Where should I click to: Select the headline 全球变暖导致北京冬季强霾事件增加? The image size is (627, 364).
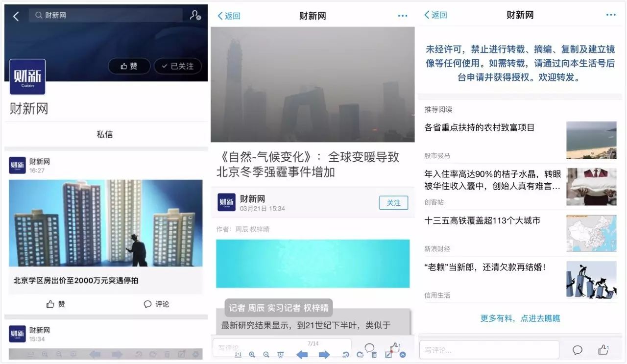308,165
